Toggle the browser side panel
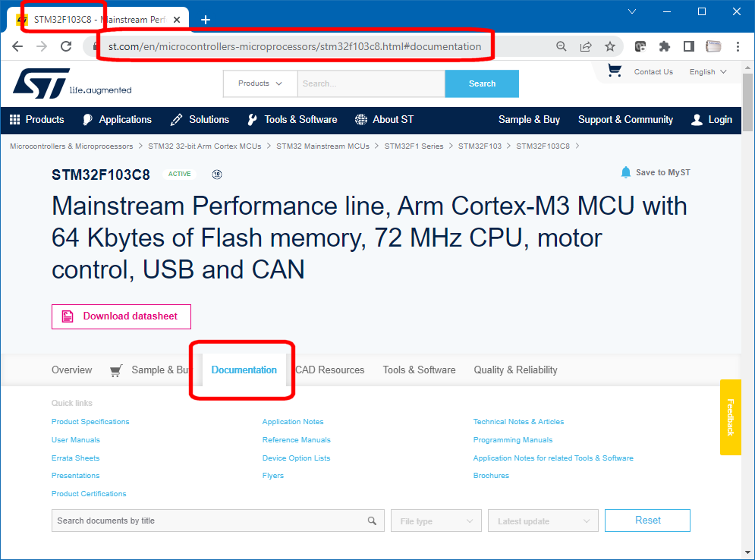This screenshot has height=560, width=755. 688,46
